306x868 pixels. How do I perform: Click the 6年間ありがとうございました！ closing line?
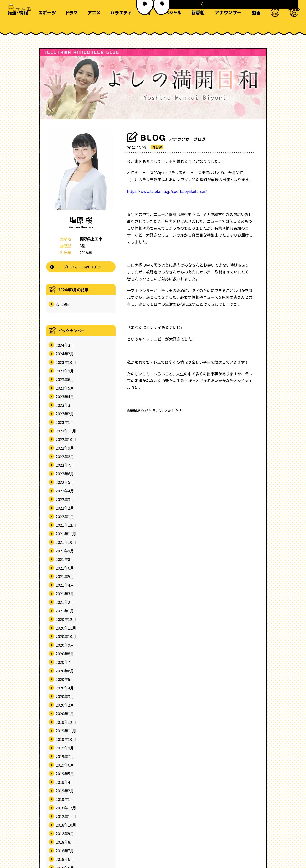tap(154, 411)
